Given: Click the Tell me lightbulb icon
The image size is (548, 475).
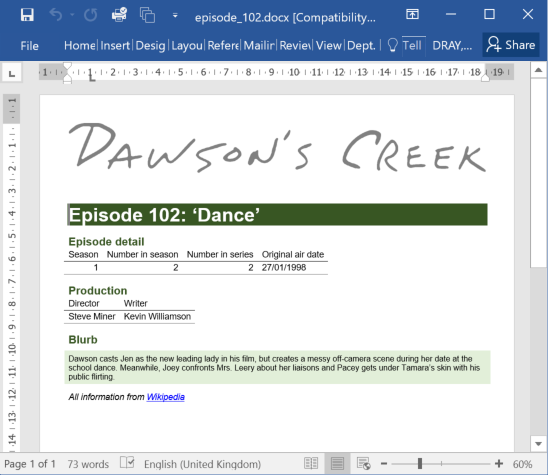Looking at the screenshot, I should pyautogui.click(x=392, y=45).
